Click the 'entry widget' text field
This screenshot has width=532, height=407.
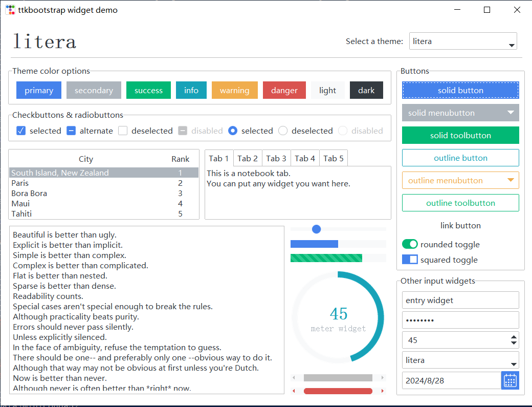tap(460, 300)
